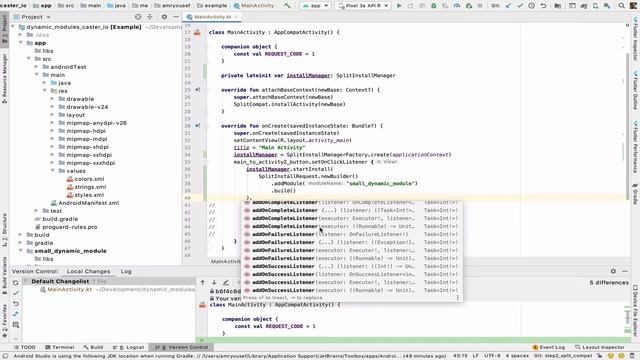Screen dimensions: 640x360
Task: Open the TODO tool window tab
Action: click(x=25, y=347)
